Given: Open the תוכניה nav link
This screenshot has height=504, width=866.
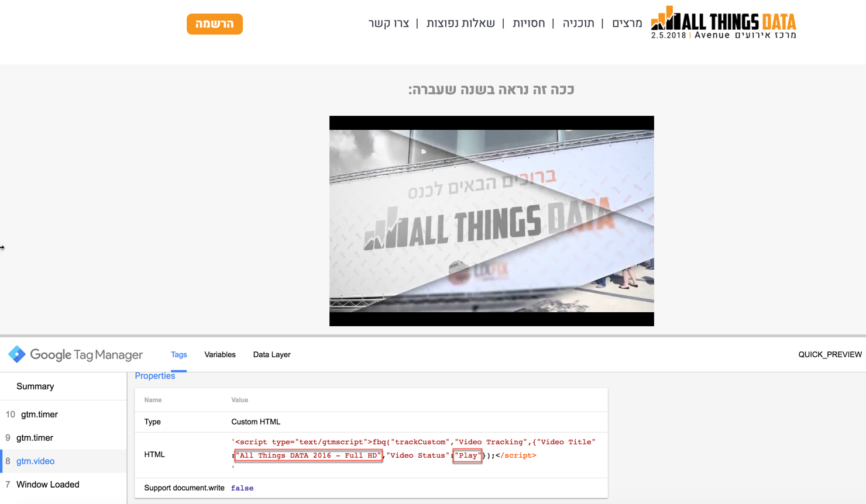Looking at the screenshot, I should coord(578,23).
